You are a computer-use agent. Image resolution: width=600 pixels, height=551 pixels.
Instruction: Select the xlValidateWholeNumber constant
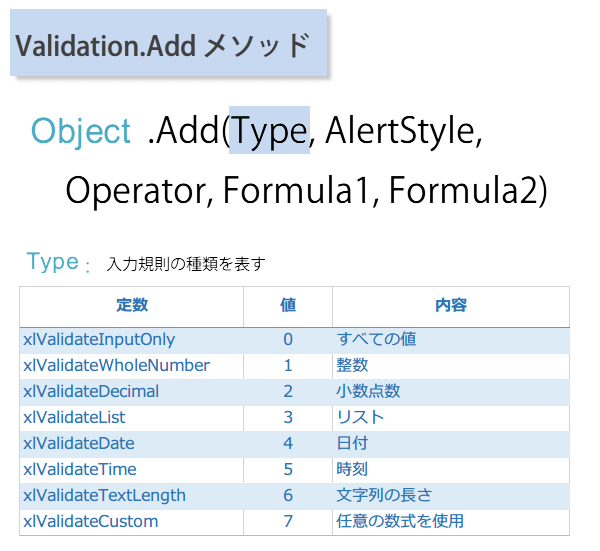click(x=116, y=366)
